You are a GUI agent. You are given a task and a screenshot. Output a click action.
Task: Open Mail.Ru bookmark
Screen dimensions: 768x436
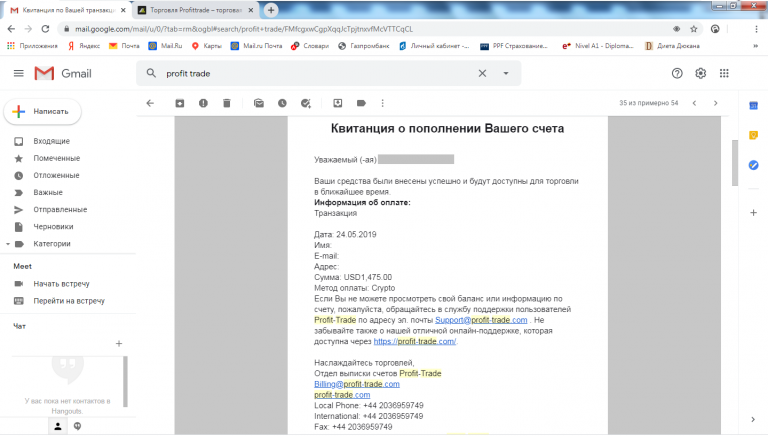165,46
